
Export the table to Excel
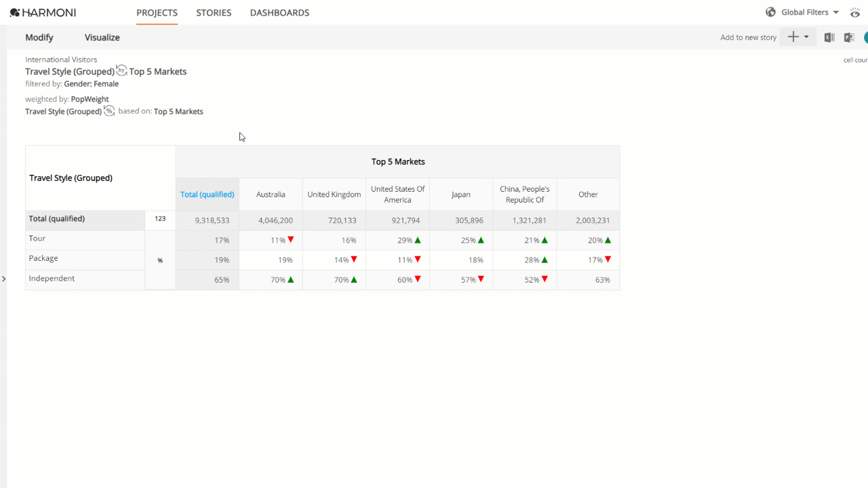click(x=829, y=37)
